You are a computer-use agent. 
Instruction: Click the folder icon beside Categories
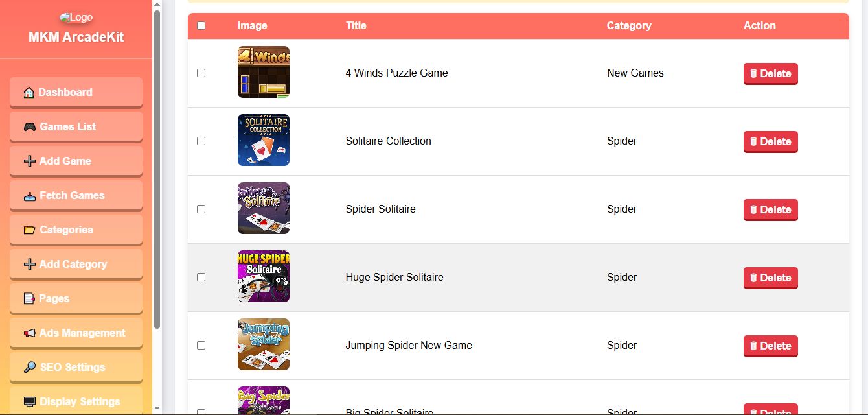tap(30, 230)
